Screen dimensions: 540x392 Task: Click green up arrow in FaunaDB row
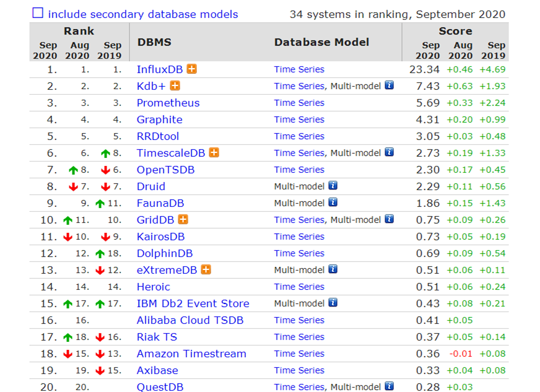(100, 204)
